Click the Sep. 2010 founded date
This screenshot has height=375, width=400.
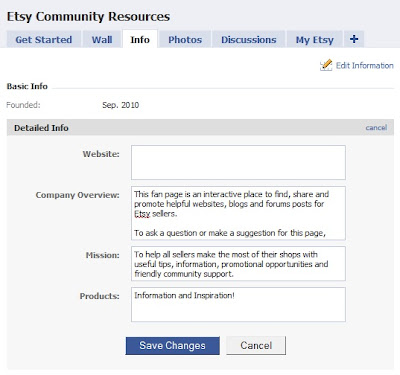click(x=120, y=105)
